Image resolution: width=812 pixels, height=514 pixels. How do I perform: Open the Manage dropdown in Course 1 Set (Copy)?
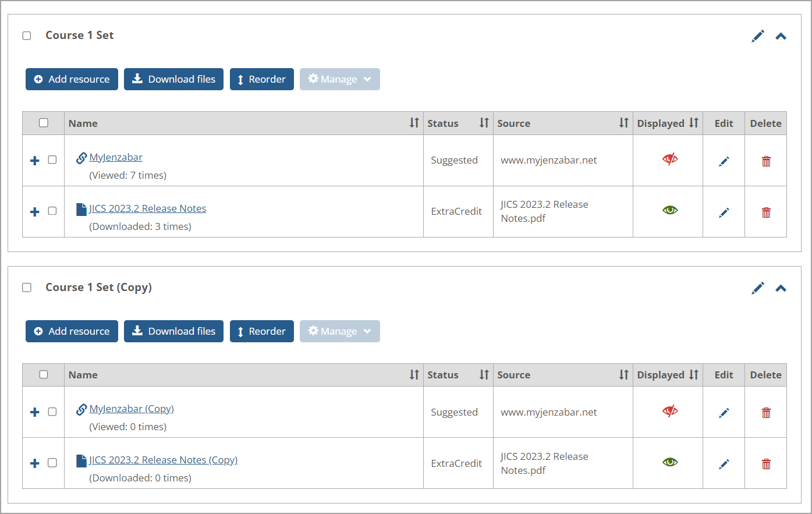pyautogui.click(x=339, y=331)
